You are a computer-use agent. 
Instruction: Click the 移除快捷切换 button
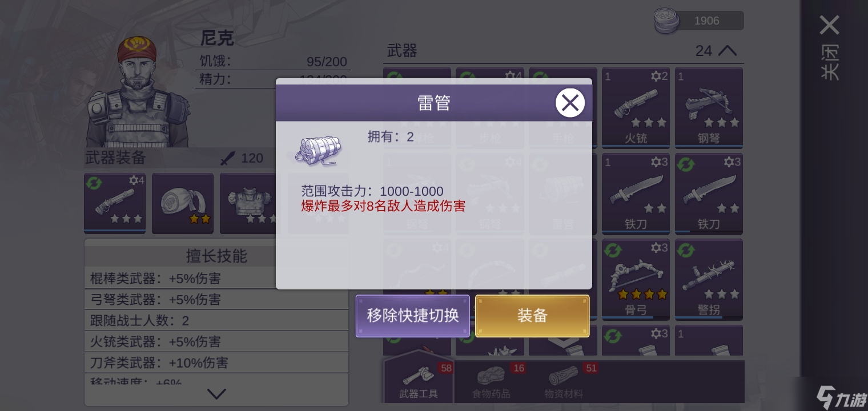[413, 316]
